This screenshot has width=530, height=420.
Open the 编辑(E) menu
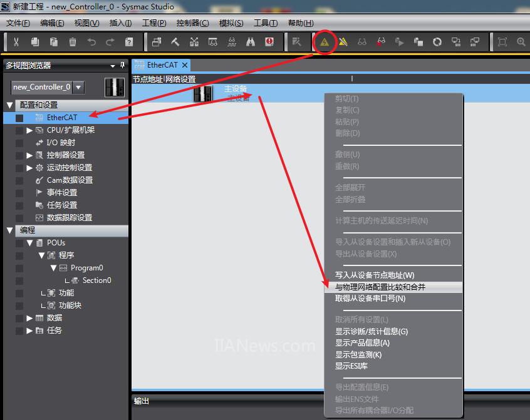(x=52, y=23)
